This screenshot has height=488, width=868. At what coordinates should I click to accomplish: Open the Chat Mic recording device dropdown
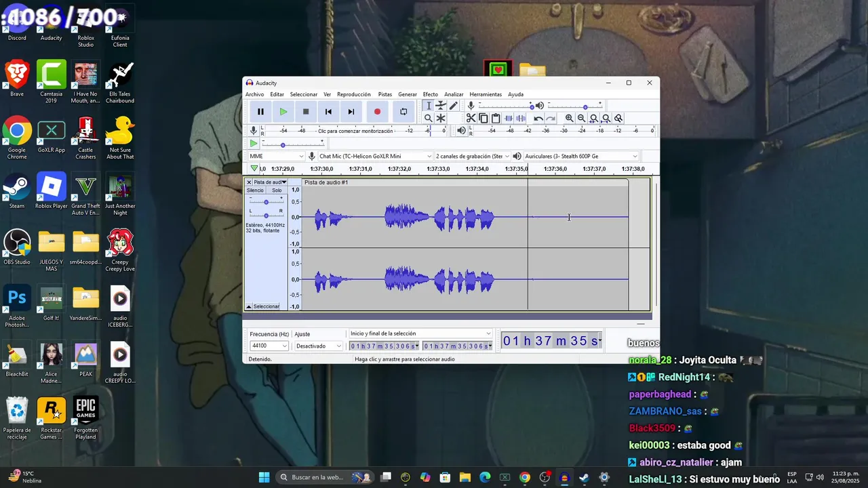coord(375,156)
